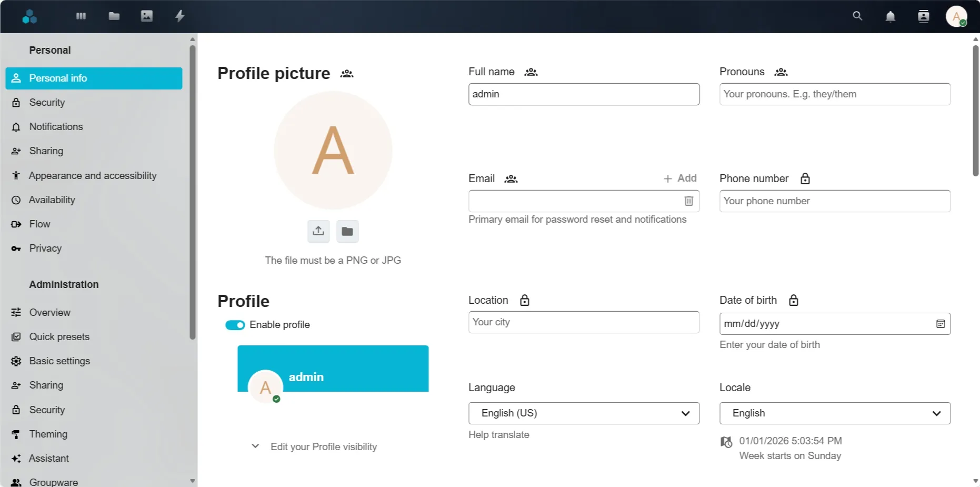Toggle the Enable profile switch
Viewport: 980px width, 487px height.
click(x=235, y=325)
